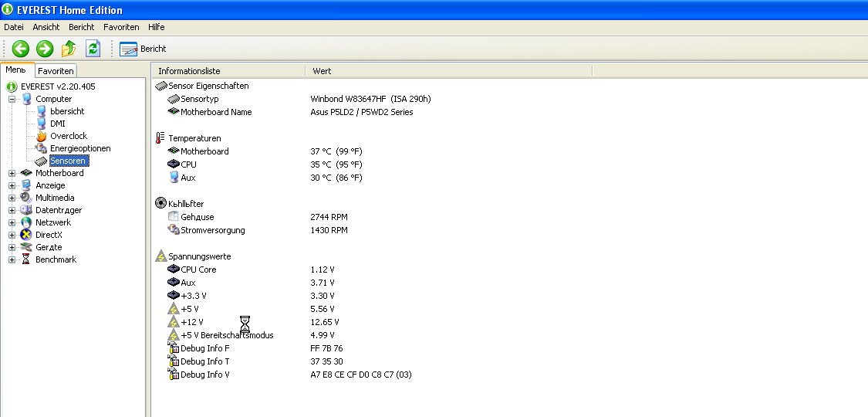This screenshot has height=417, width=868.
Task: Select the +12 V row label
Action: [191, 322]
